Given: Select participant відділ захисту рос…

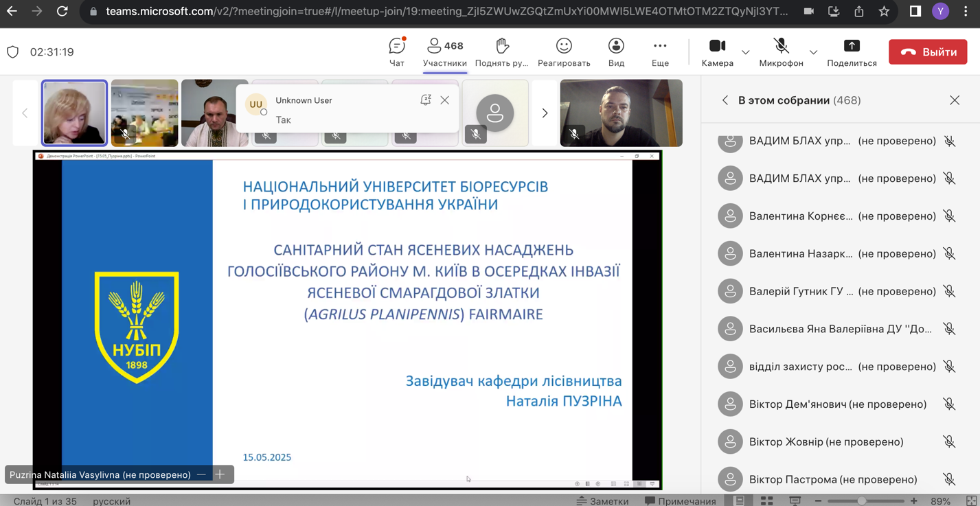Looking at the screenshot, I should pyautogui.click(x=837, y=367).
